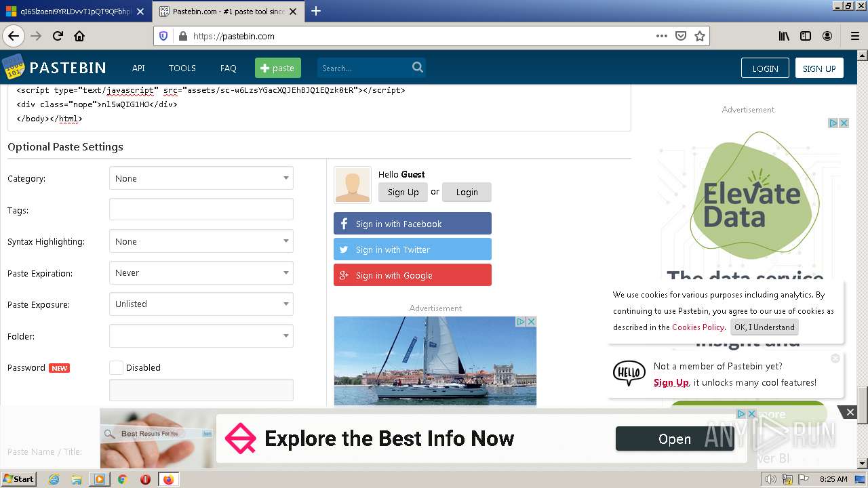Close the sailboat advertisement with X
Screen dimensions: 868x488
(532, 321)
